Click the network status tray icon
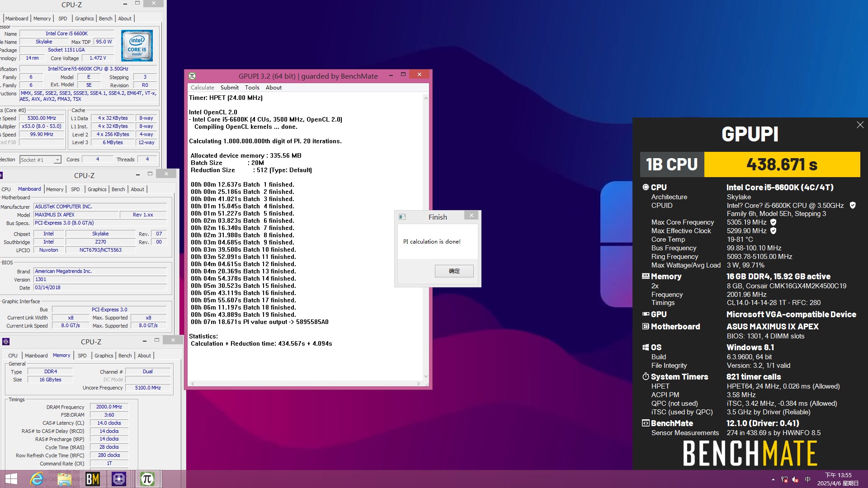This screenshot has height=488, width=868. tap(784, 479)
